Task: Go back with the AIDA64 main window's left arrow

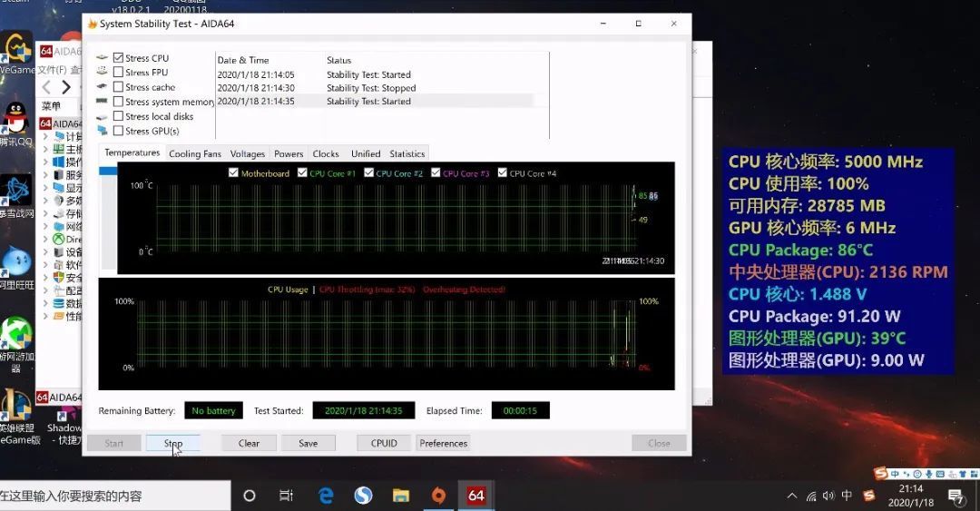Action: tap(46, 87)
